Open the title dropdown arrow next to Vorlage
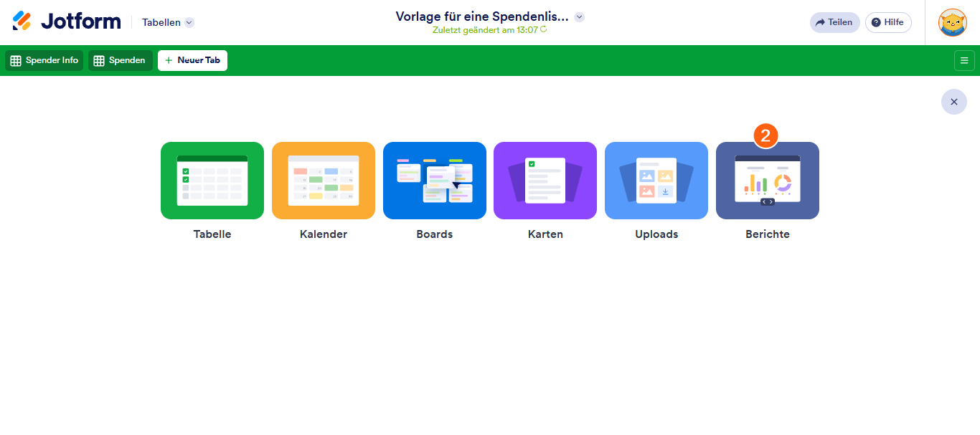 pyautogui.click(x=580, y=17)
